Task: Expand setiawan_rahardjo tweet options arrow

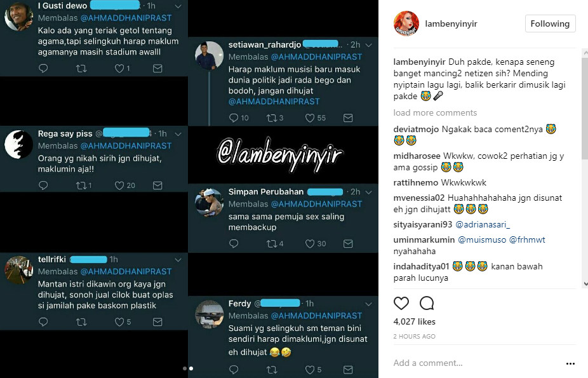Action: 369,45
